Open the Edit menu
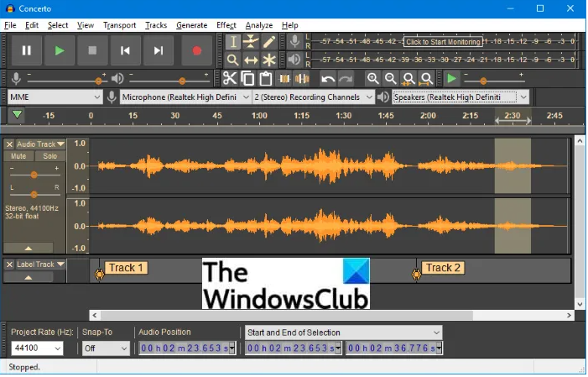The image size is (588, 377). click(32, 25)
